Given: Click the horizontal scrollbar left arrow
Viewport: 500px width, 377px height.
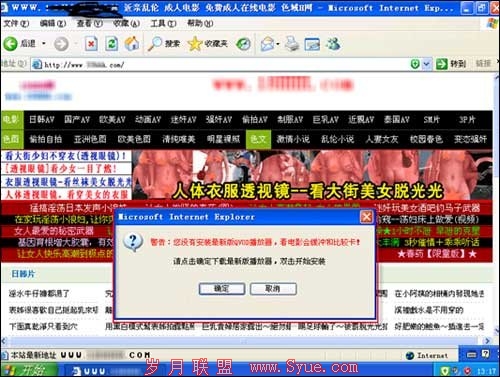Looking at the screenshot, I should coord(4,341).
